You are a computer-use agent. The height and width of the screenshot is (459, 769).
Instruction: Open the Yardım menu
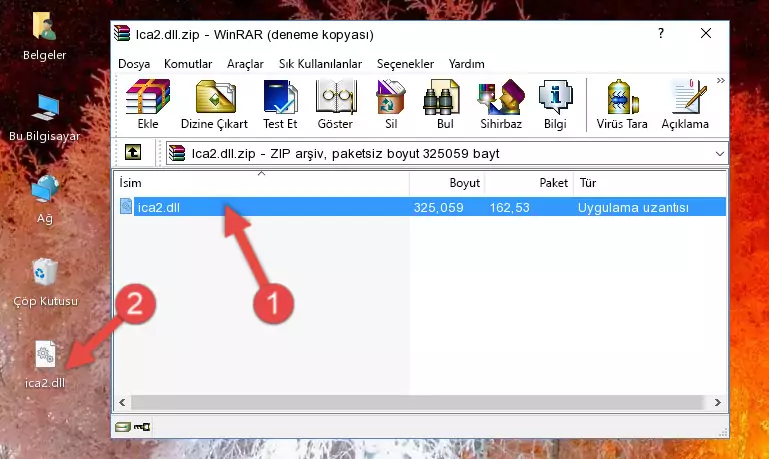point(466,64)
